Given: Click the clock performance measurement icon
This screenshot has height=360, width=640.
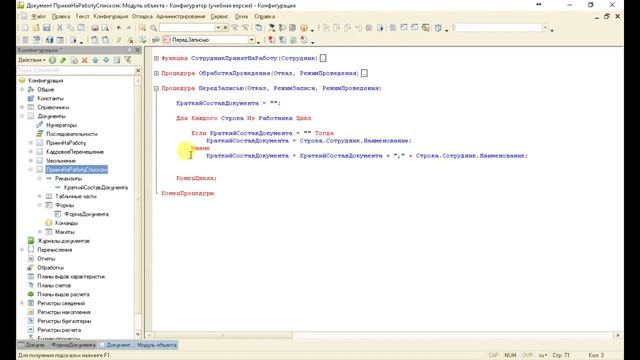Looking at the screenshot, I should coord(438,28).
